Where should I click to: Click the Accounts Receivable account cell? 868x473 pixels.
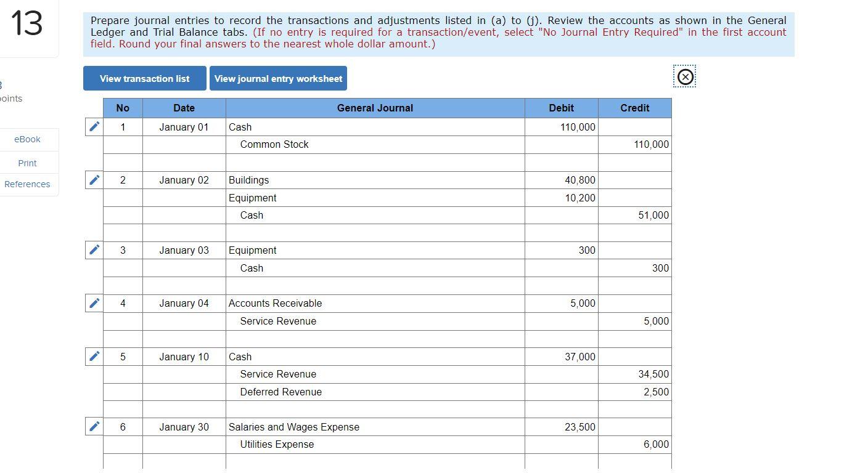375,303
